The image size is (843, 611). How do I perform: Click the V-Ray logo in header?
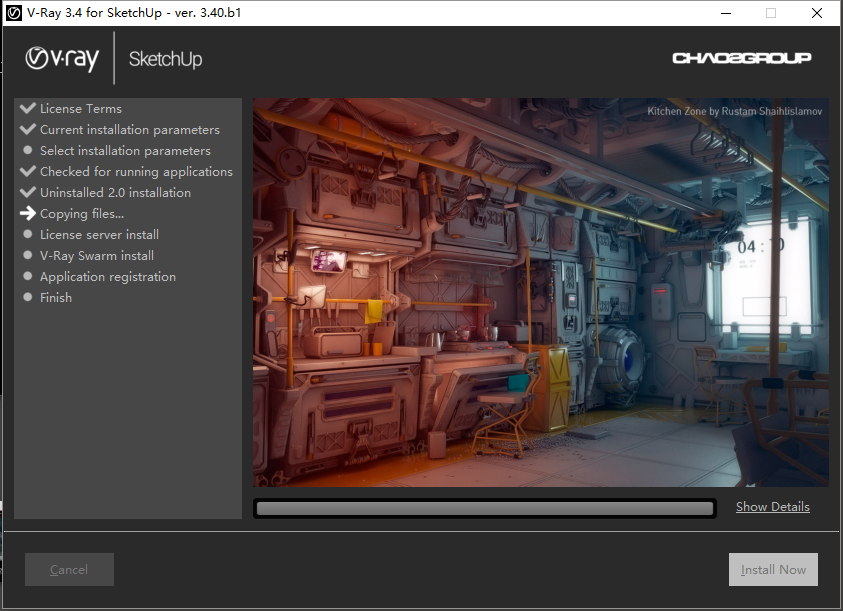[x=62, y=59]
